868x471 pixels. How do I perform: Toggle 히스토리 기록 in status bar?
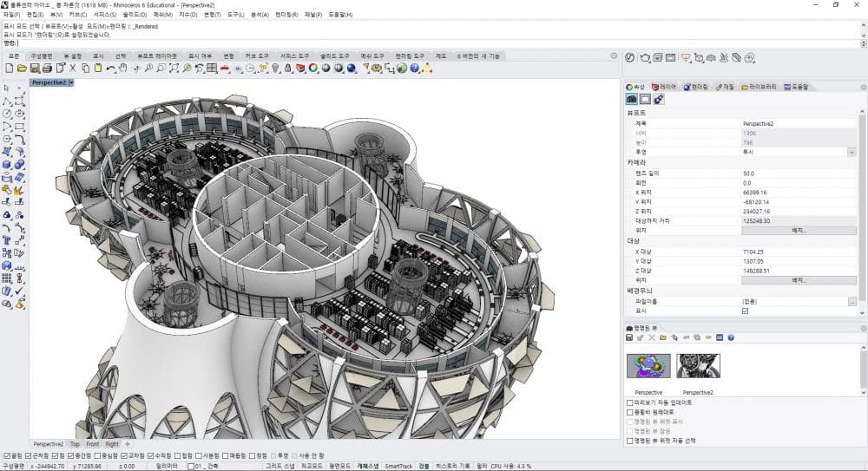[x=452, y=466]
